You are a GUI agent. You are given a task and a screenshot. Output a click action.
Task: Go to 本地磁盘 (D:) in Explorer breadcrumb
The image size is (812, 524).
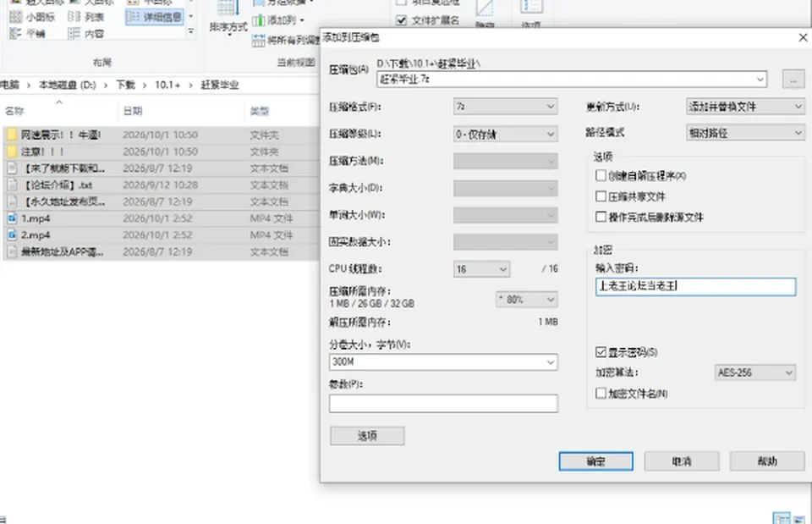coord(68,85)
